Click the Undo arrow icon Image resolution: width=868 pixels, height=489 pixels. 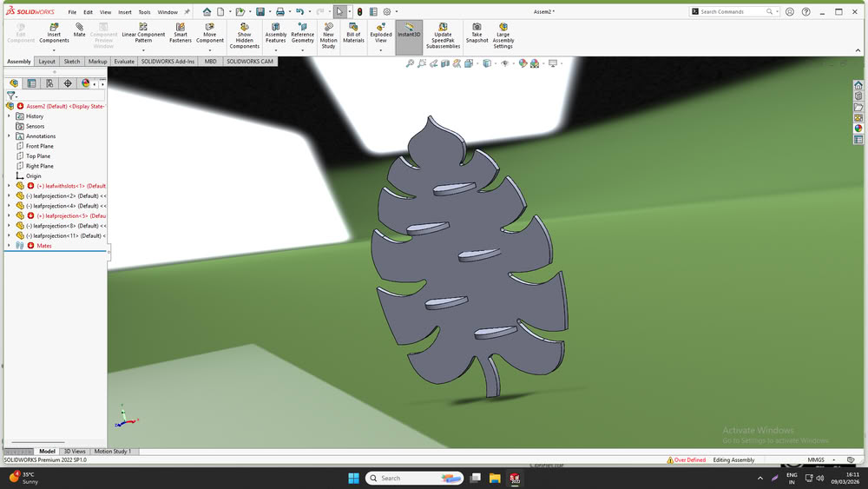299,11
